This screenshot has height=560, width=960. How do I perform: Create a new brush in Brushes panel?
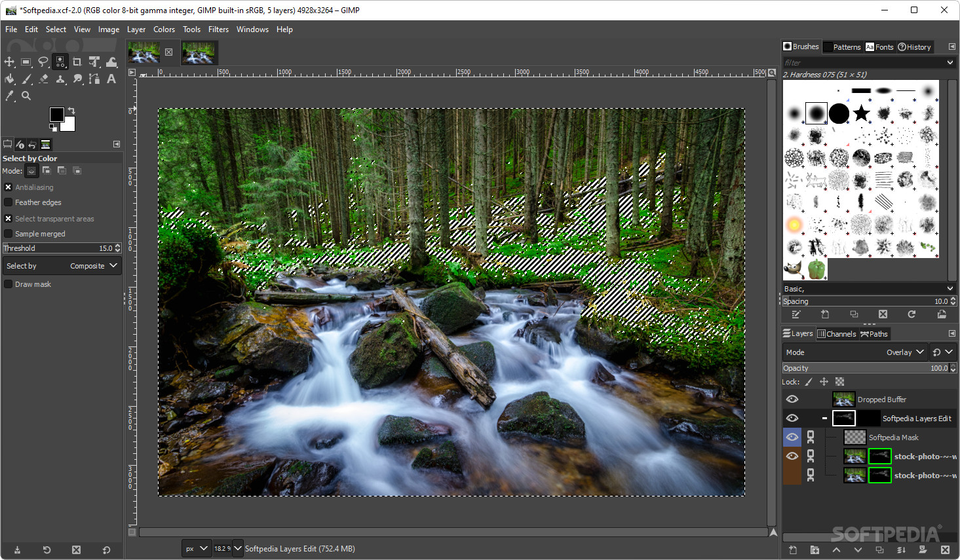click(x=825, y=314)
